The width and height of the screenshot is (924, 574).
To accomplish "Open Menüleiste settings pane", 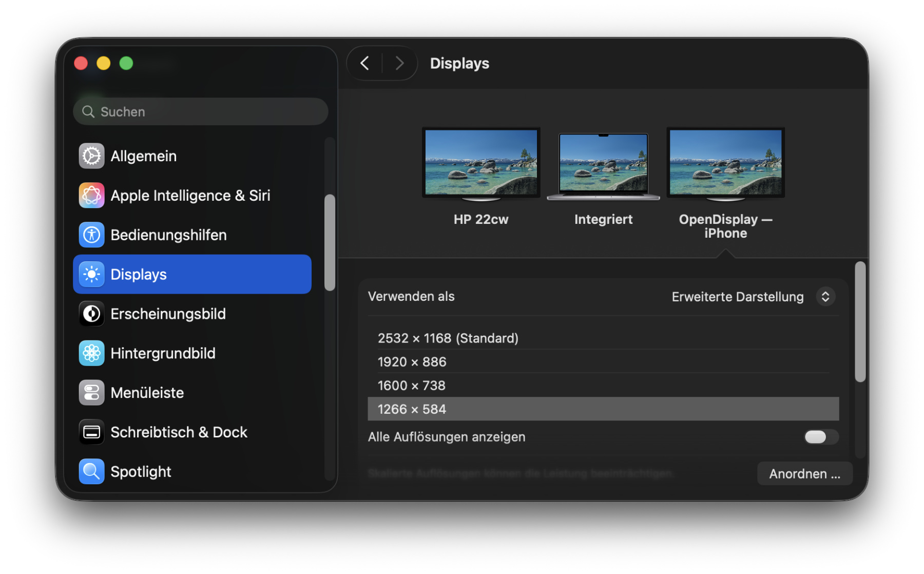I will (x=192, y=393).
